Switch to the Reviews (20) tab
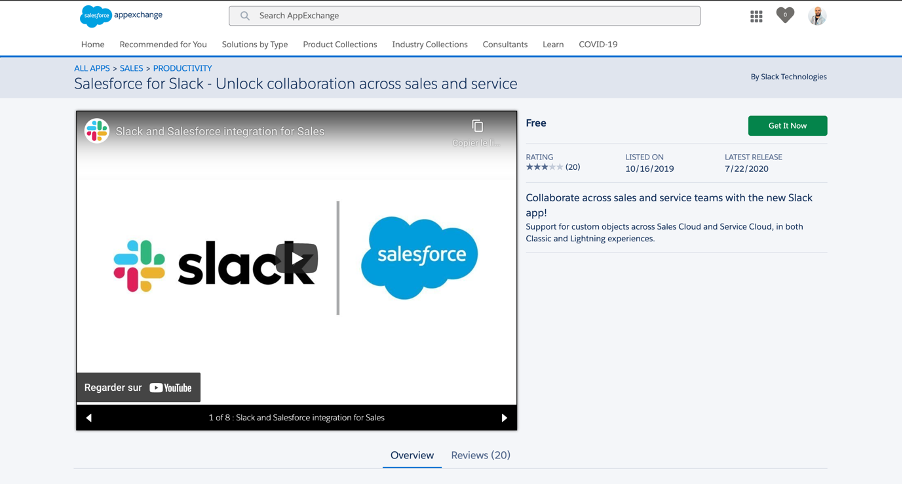 click(480, 455)
